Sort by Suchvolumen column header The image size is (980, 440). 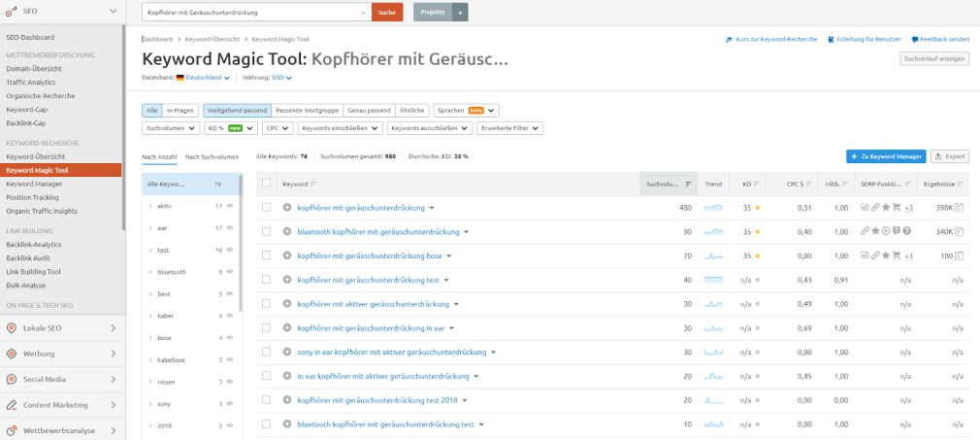click(x=669, y=184)
